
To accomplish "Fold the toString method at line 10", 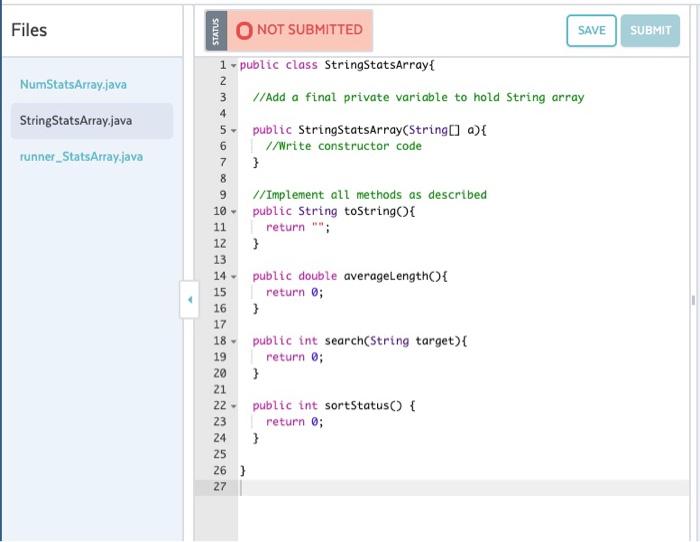I will (233, 212).
